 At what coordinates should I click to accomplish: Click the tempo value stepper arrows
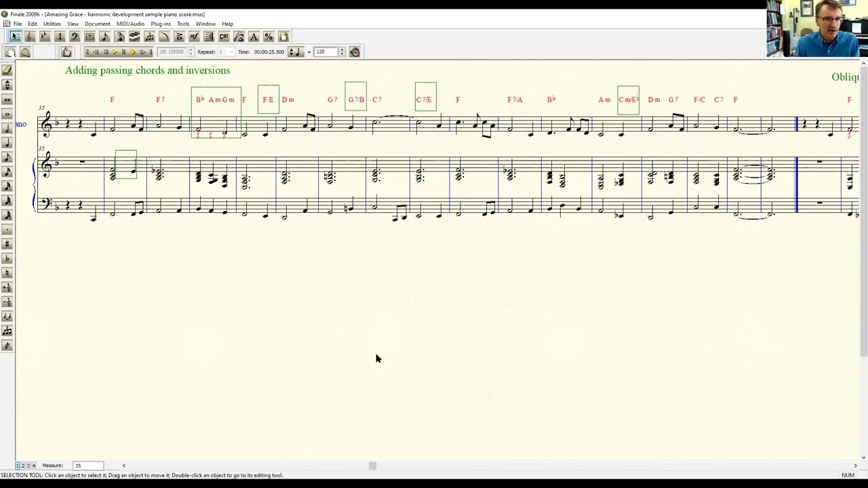(342, 52)
